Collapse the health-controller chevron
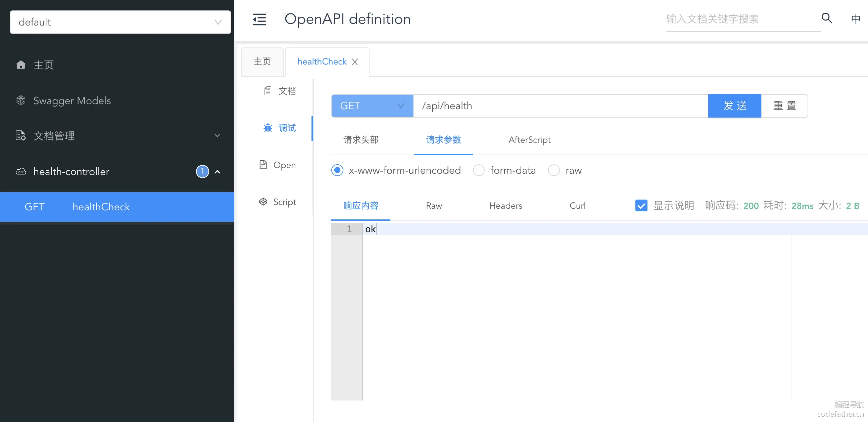Screen dimensions: 868x422 coord(218,172)
